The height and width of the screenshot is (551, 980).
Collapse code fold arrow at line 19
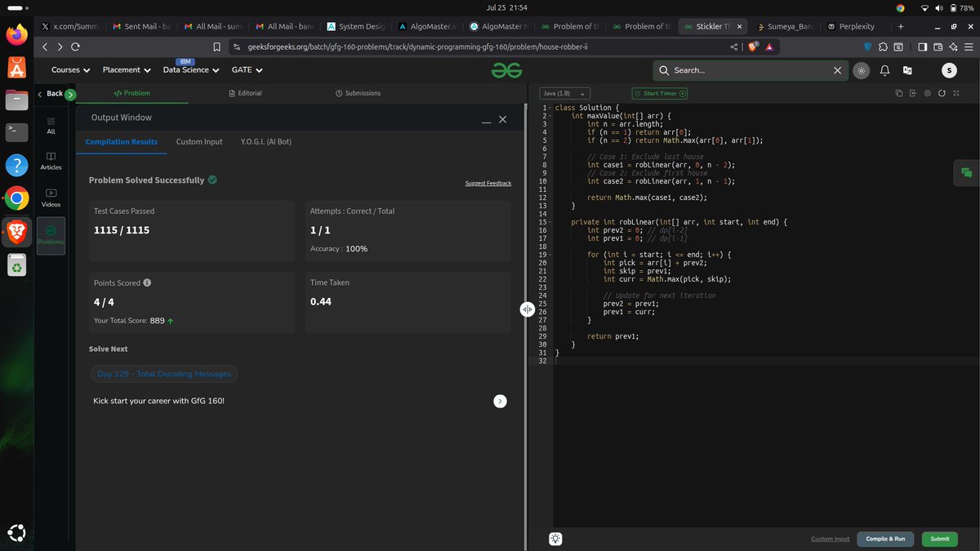click(551, 255)
